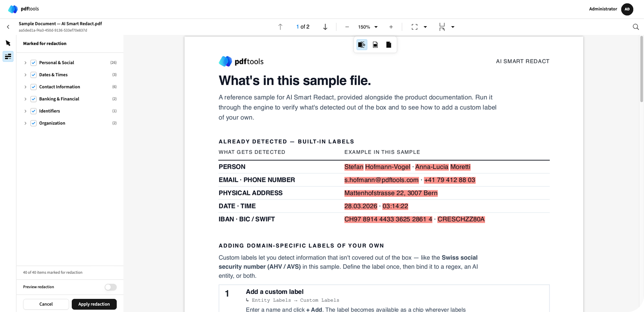Screen dimensions: 644x312
Task: Click the Apply redaction button
Action: pos(94,304)
